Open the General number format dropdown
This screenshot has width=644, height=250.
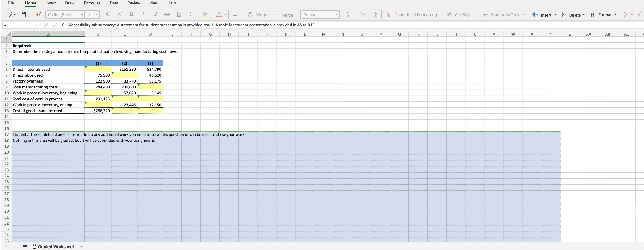[337, 14]
